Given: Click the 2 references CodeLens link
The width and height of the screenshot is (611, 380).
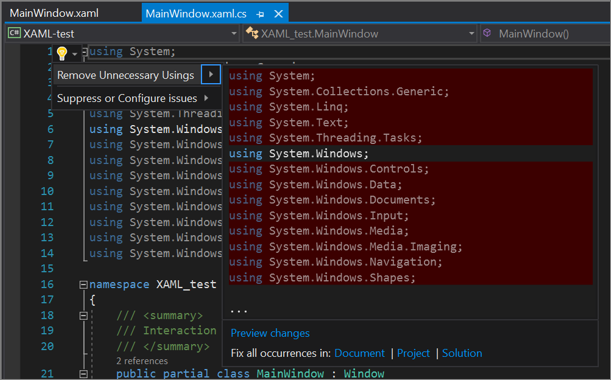Looking at the screenshot, I should click(142, 361).
